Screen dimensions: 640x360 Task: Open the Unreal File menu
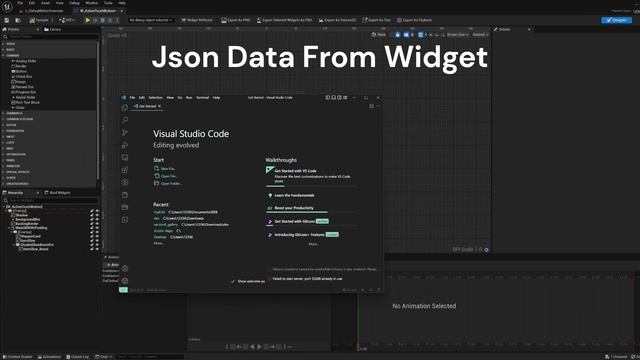coord(20,3)
